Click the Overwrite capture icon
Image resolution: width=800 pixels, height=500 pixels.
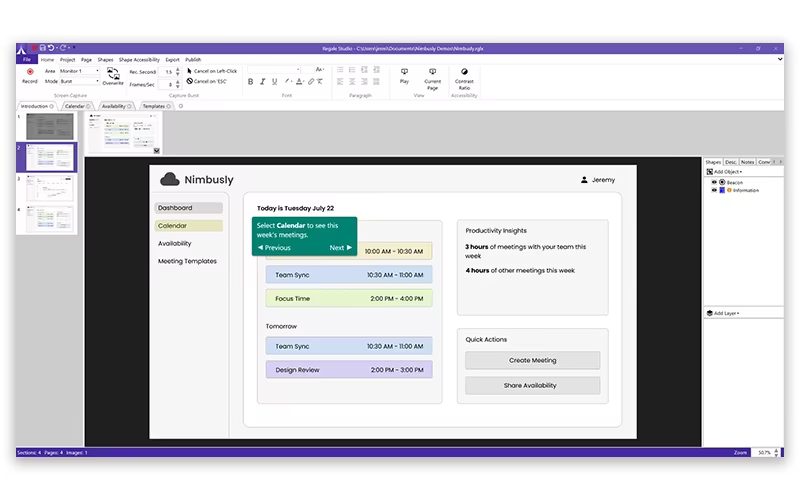tap(113, 76)
